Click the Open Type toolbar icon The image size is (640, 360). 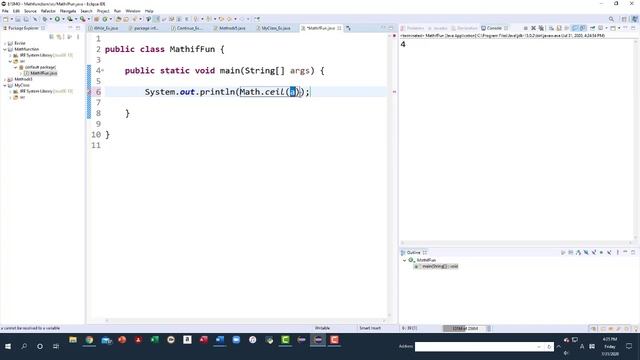click(x=119, y=19)
